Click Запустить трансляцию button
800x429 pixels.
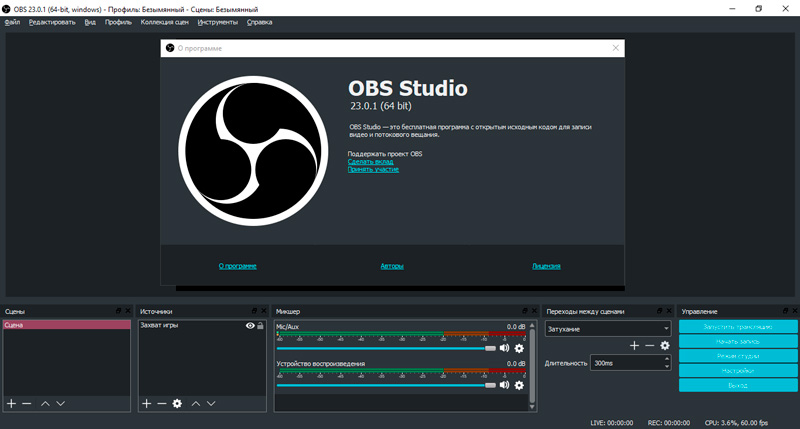(x=738, y=326)
